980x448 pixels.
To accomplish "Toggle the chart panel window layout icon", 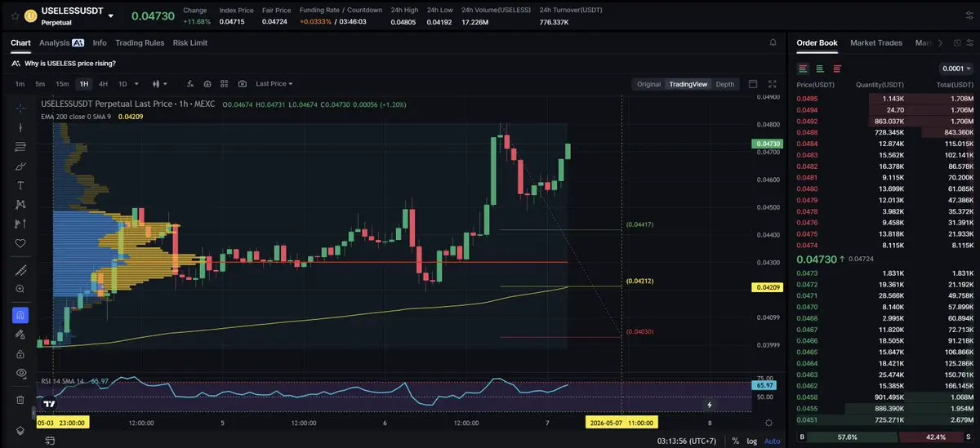I will tap(753, 83).
